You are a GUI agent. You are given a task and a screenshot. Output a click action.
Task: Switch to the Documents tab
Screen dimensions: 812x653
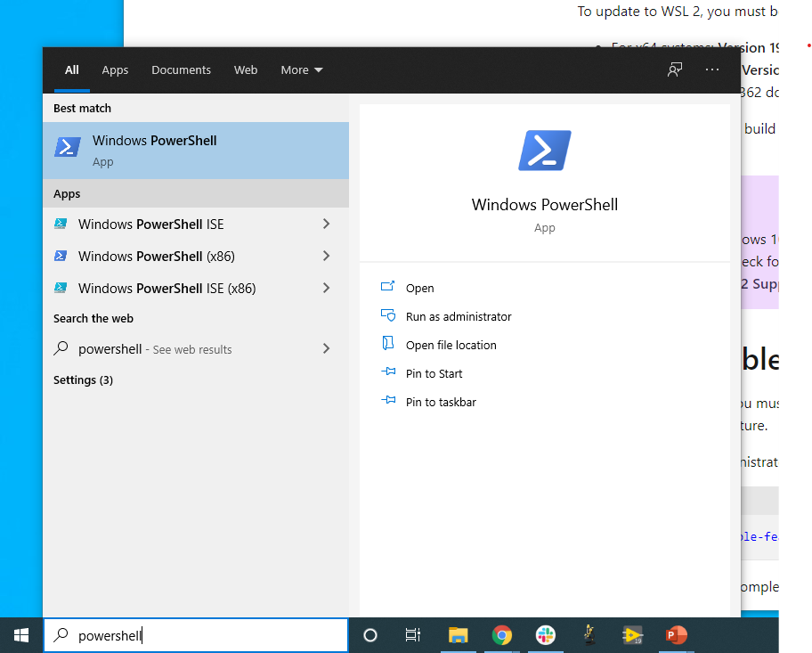click(181, 69)
